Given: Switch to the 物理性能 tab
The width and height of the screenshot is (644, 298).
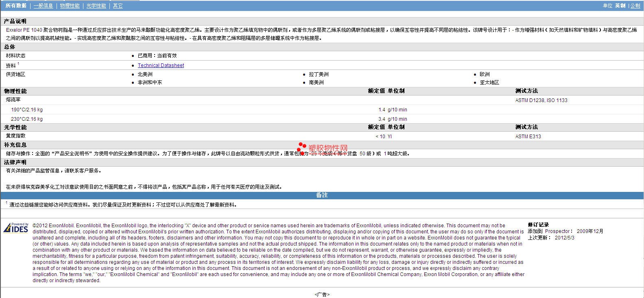Looking at the screenshot, I should (70, 6).
